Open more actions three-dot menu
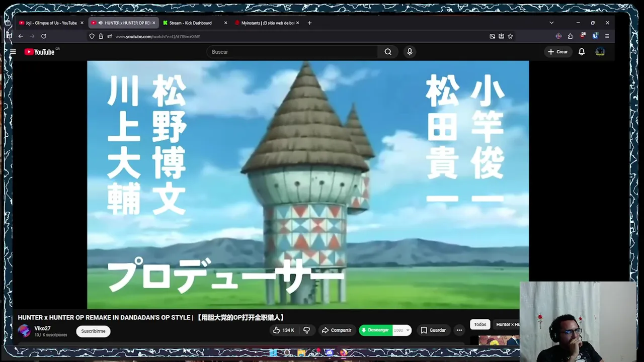This screenshot has height=362, width=644. point(459,330)
